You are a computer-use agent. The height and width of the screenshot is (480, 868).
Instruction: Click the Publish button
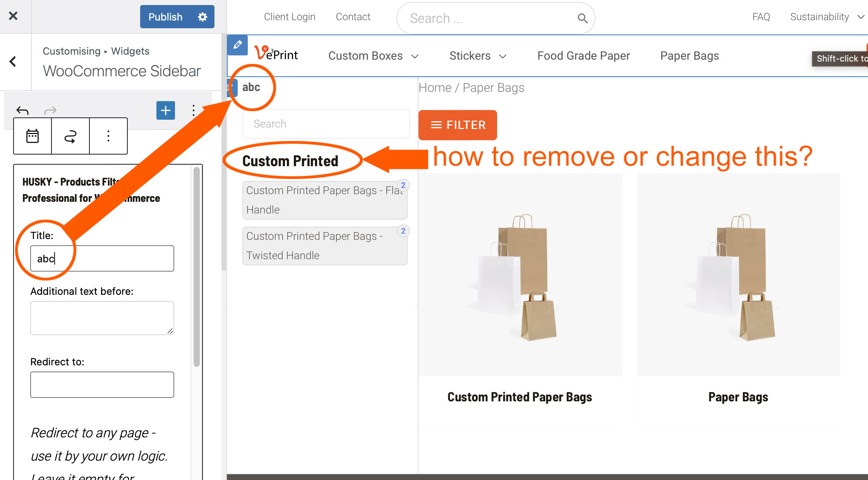(x=165, y=17)
